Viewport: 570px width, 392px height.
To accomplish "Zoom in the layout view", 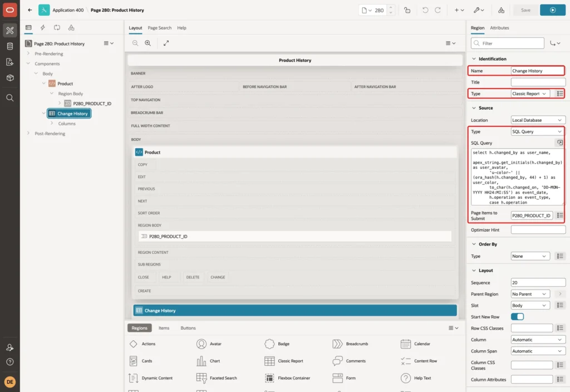I will click(148, 43).
